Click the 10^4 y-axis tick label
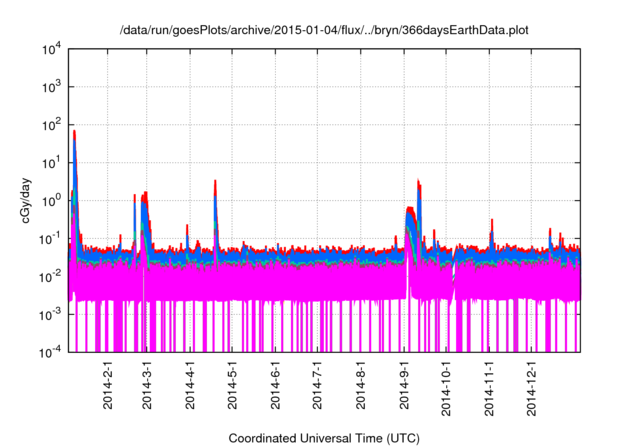This screenshot has height=448, width=640. [50, 49]
